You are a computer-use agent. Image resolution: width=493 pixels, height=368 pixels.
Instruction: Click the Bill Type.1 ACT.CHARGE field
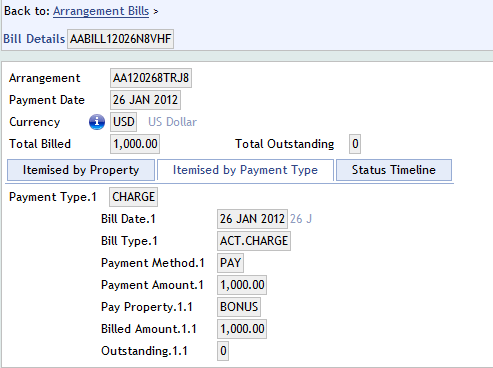pos(254,241)
